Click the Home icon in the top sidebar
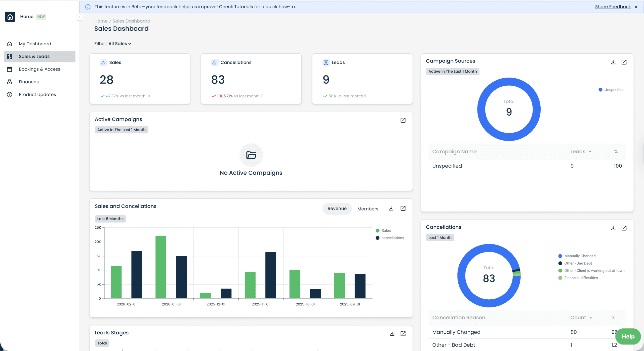Viewport: 644px width, 351px height. [10, 17]
